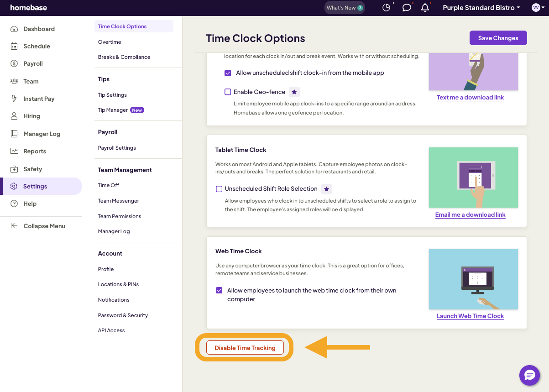The width and height of the screenshot is (549, 392).
Task: Select the Dashboard sidebar icon
Action: coord(14,29)
